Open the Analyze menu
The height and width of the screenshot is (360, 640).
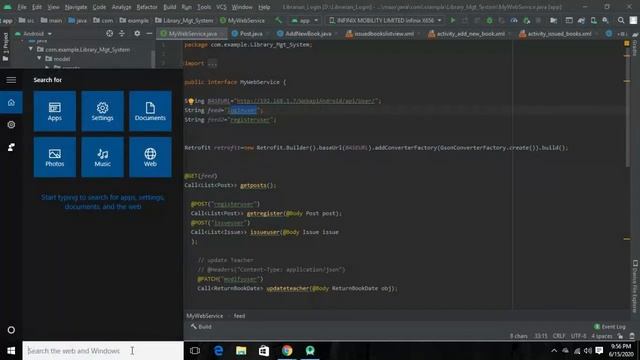121,7
